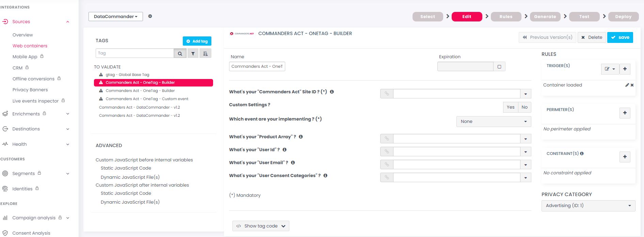Click the tag sort order icon

(x=205, y=53)
